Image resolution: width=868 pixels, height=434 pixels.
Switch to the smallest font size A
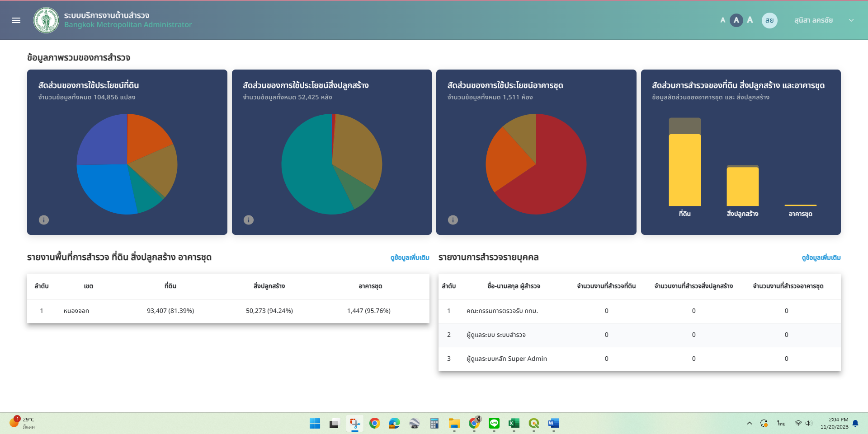(723, 20)
